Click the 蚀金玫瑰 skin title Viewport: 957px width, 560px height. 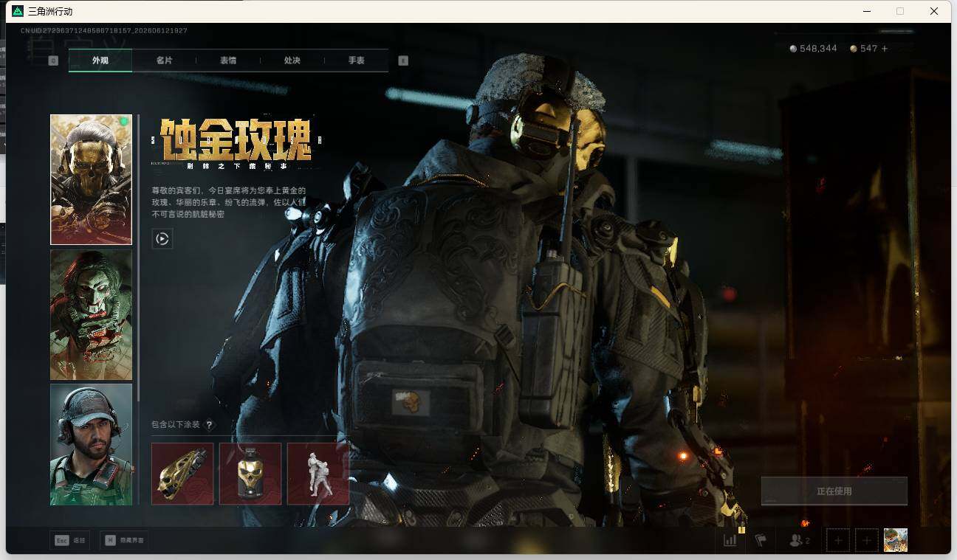click(x=236, y=139)
